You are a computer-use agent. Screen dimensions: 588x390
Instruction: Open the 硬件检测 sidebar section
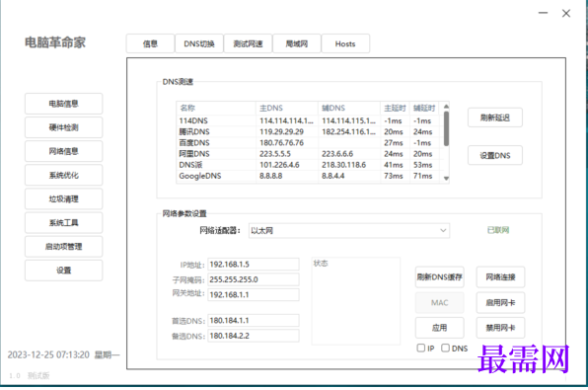(63, 127)
